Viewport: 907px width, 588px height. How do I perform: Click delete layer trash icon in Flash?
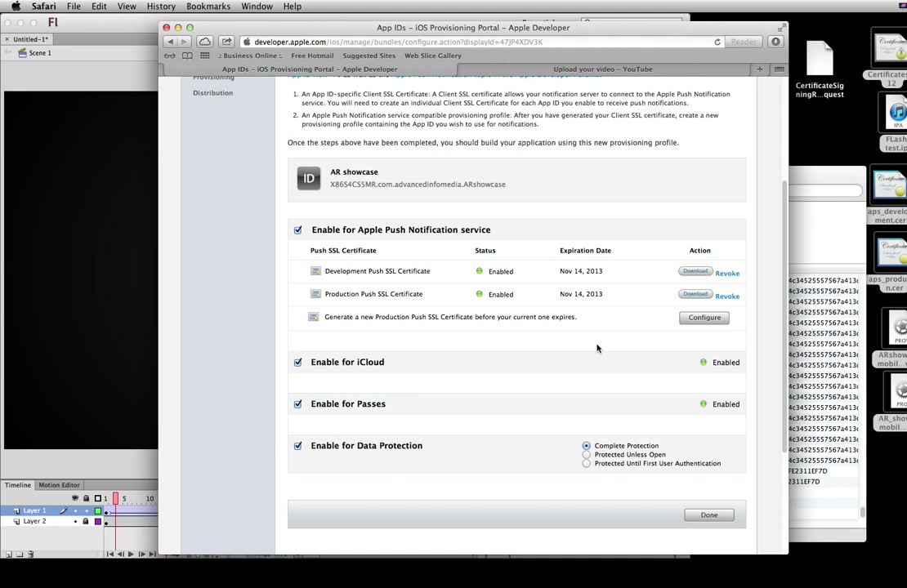click(31, 554)
